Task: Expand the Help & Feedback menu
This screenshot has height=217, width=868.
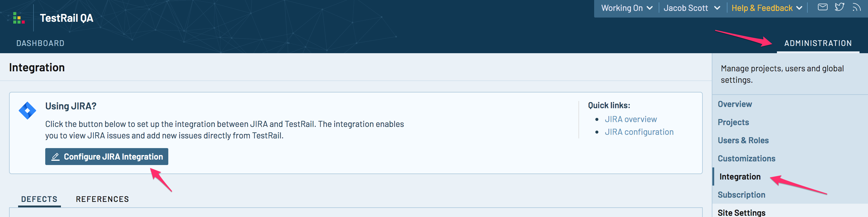Action: pos(767,8)
